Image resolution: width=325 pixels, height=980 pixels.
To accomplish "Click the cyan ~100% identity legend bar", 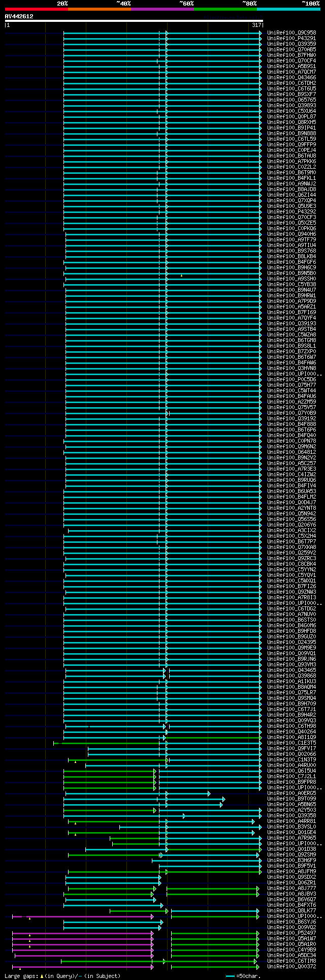I will click(x=288, y=9).
